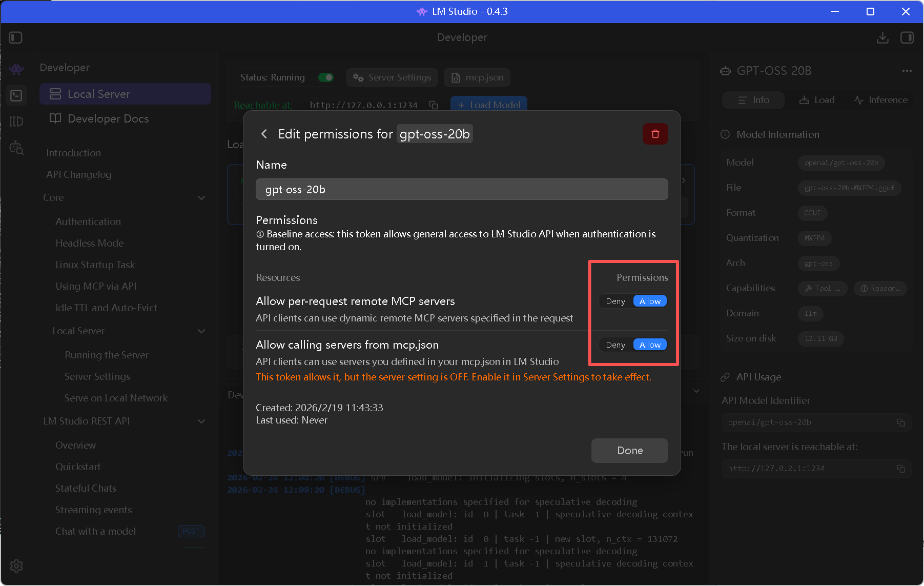
Task: Open the Stateful Chats docs page
Action: pos(86,488)
